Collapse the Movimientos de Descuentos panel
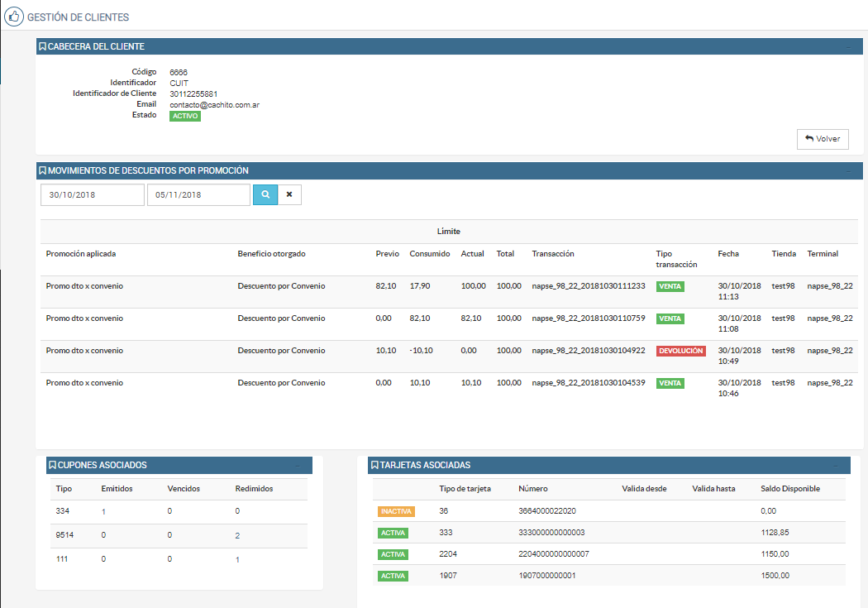The width and height of the screenshot is (868, 608). click(848, 171)
